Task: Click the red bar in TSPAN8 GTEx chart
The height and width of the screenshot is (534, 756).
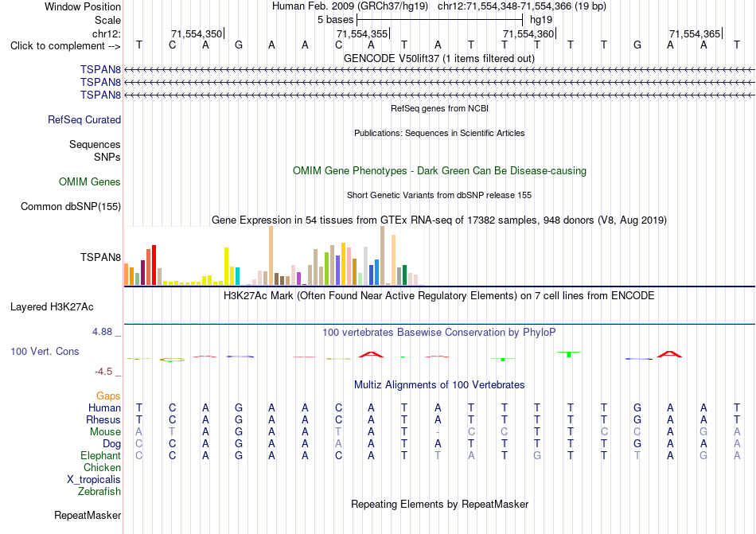Action: [x=154, y=265]
